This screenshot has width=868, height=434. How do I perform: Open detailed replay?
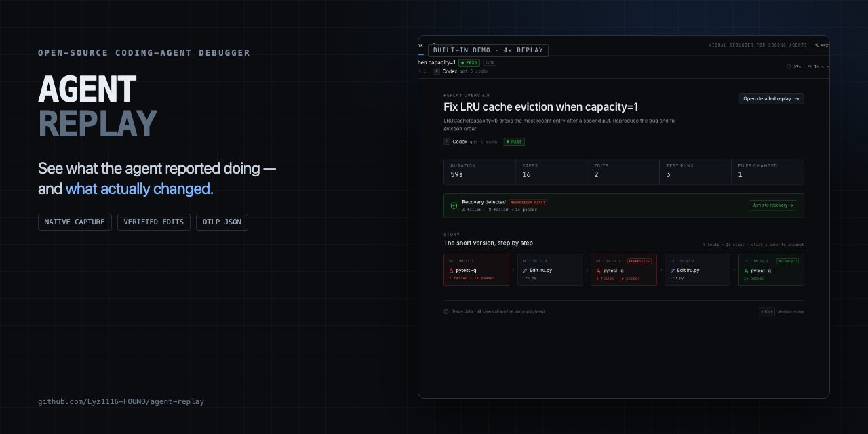[771, 98]
